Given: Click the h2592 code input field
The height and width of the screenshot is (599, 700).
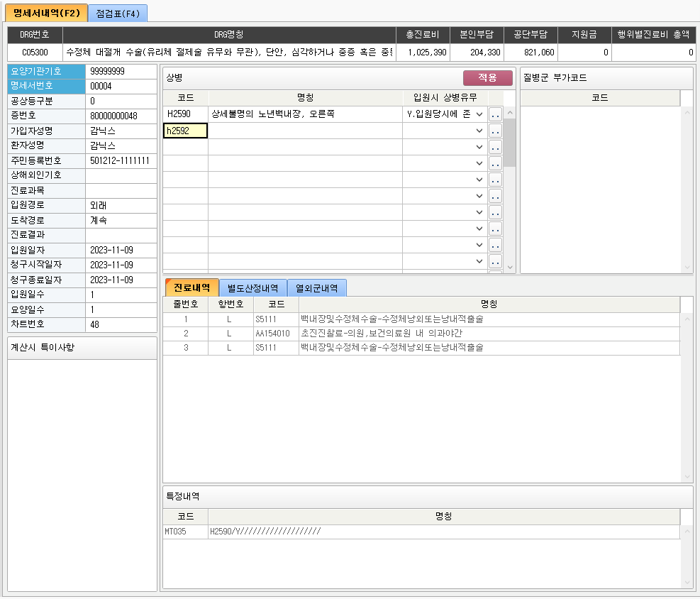Looking at the screenshot, I should (185, 131).
